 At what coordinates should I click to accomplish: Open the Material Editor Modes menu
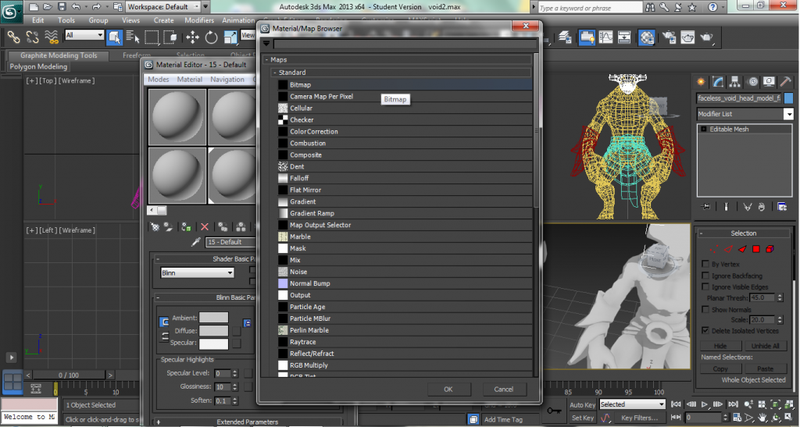158,80
